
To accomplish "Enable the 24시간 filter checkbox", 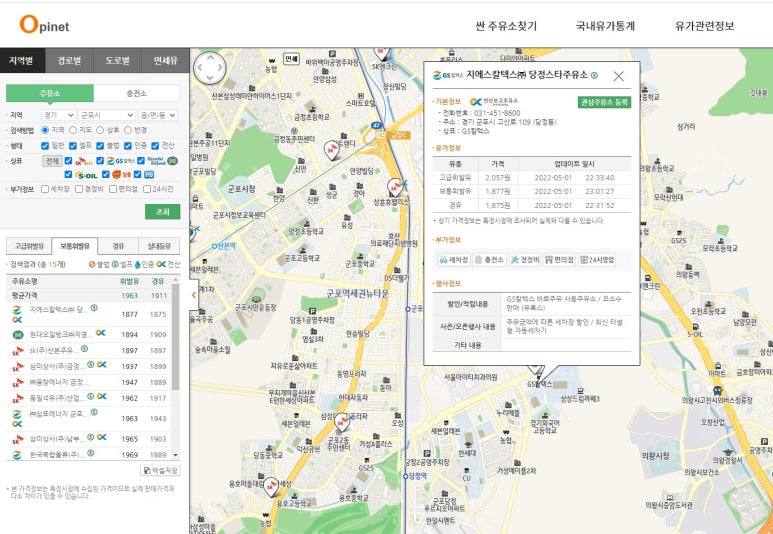I will 147,189.
